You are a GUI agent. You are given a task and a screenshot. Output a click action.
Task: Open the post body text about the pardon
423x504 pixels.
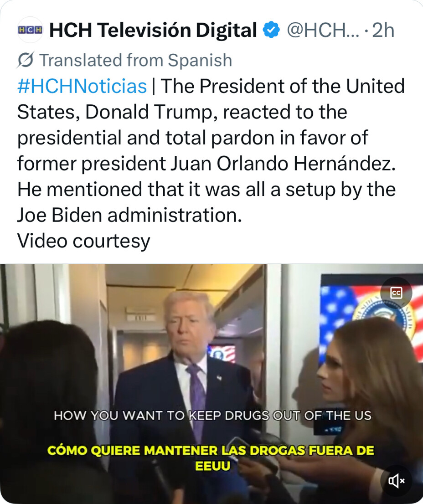[211, 151]
